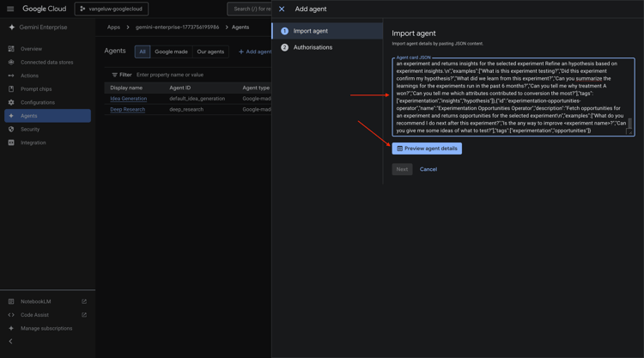
Task: Click the JSON textarea scrollbar thumb
Action: click(x=629, y=124)
